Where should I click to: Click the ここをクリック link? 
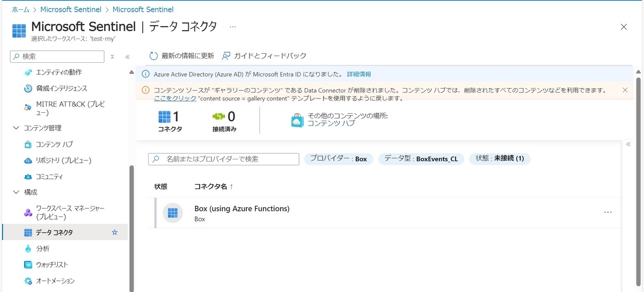175,98
